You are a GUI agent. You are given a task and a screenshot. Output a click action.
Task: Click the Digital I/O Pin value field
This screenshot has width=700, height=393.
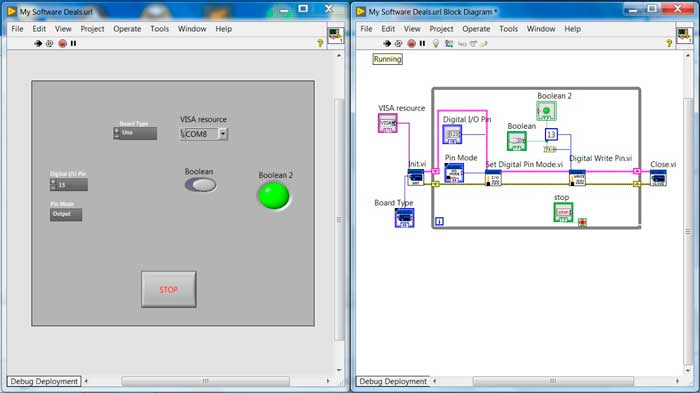coord(72,185)
